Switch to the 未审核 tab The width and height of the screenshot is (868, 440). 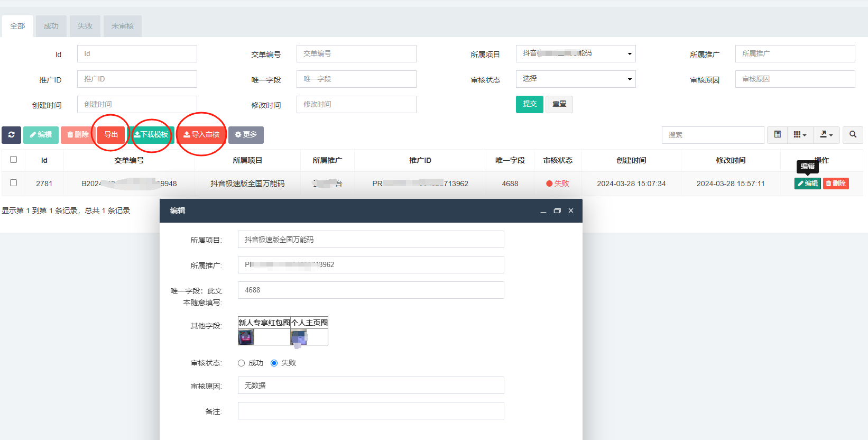tap(123, 26)
